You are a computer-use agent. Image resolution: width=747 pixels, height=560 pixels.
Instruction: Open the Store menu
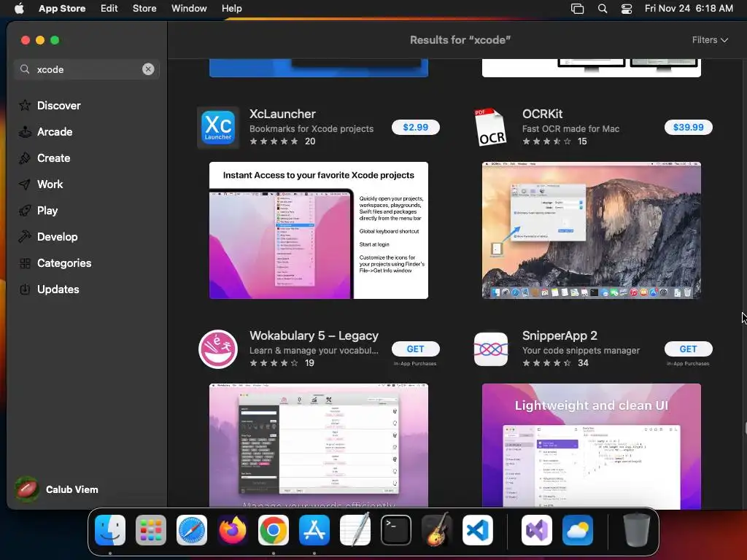tap(144, 8)
